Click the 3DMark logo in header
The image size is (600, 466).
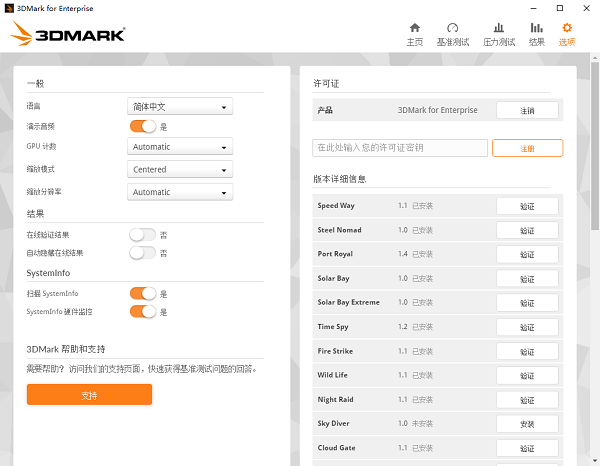pyautogui.click(x=68, y=35)
